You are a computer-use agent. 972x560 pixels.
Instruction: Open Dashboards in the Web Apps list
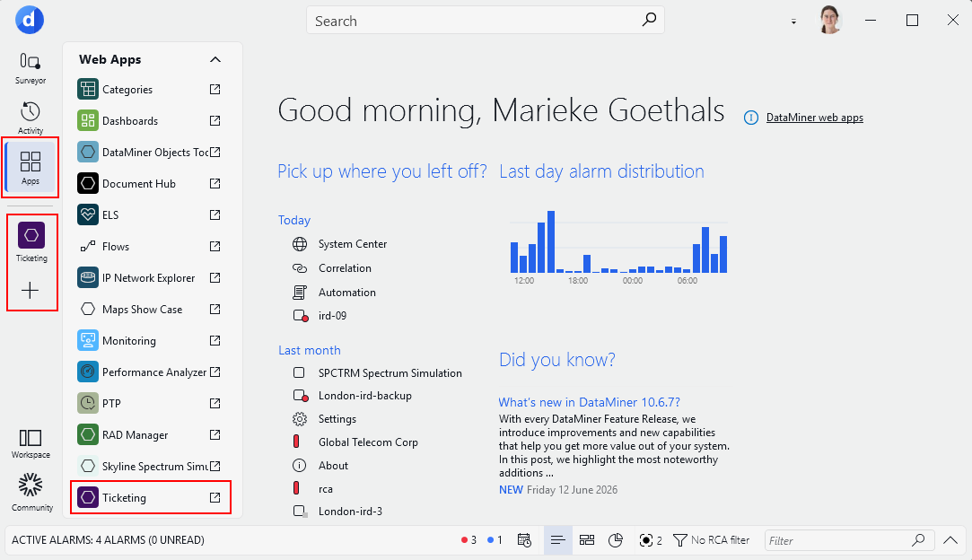(x=151, y=120)
